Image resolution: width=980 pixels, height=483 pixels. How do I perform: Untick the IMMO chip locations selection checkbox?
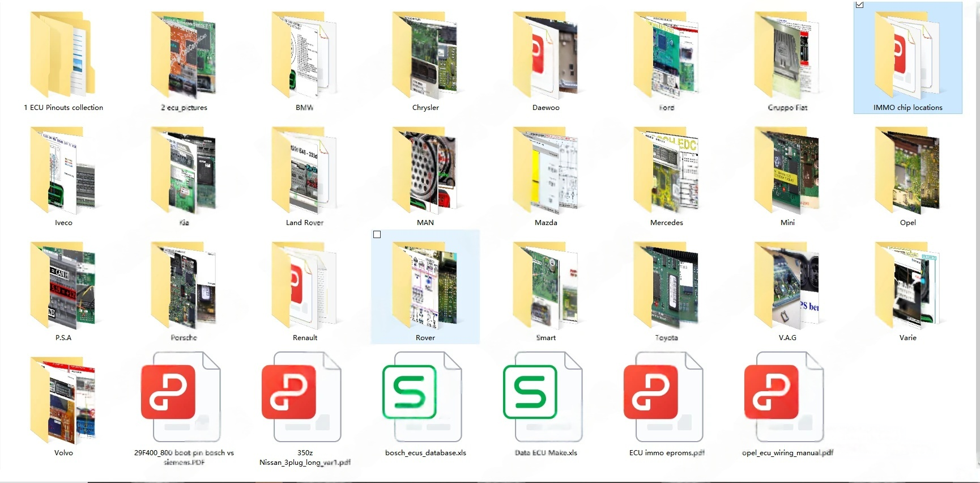860,5
